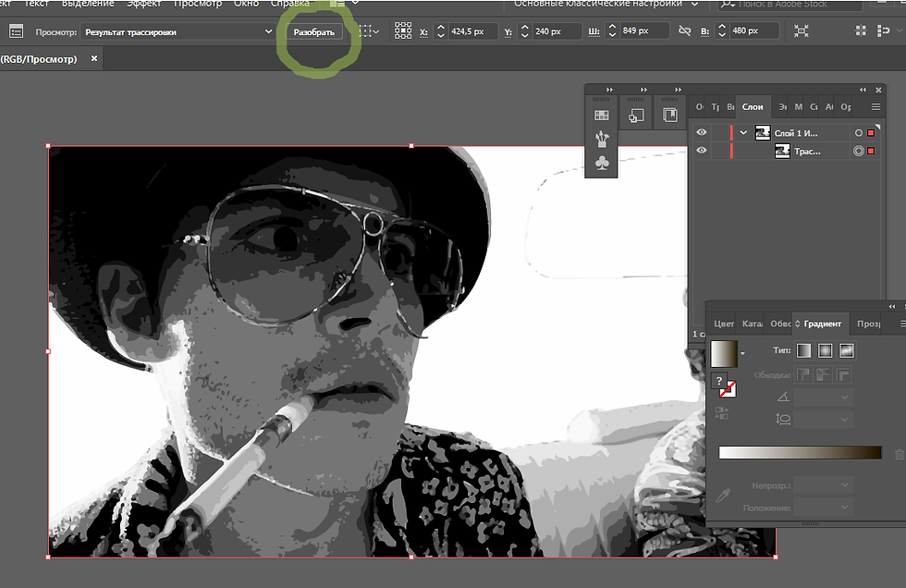Viewport: 906px width, 588px height.
Task: Target the Трас... sublayer circle
Action: tap(859, 151)
